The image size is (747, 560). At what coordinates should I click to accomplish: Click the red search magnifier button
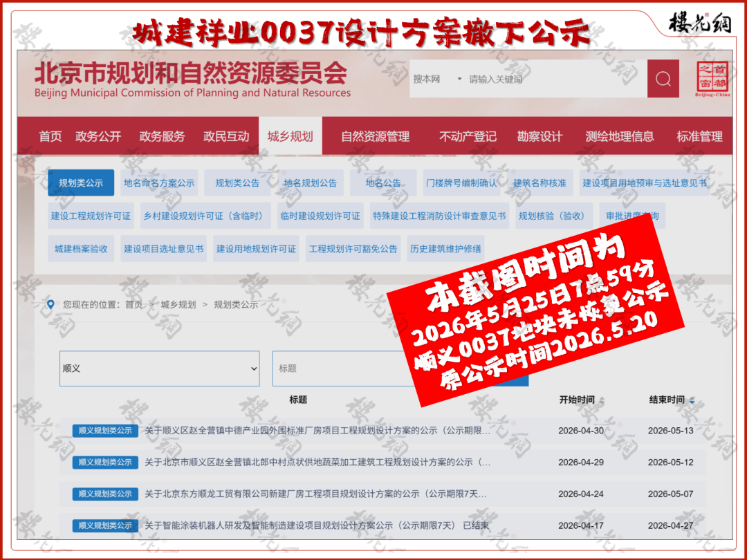[x=663, y=79]
